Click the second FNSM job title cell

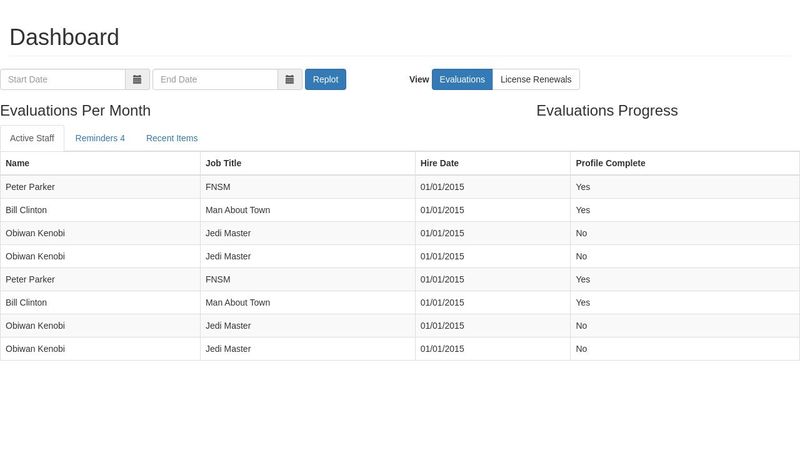coord(218,279)
